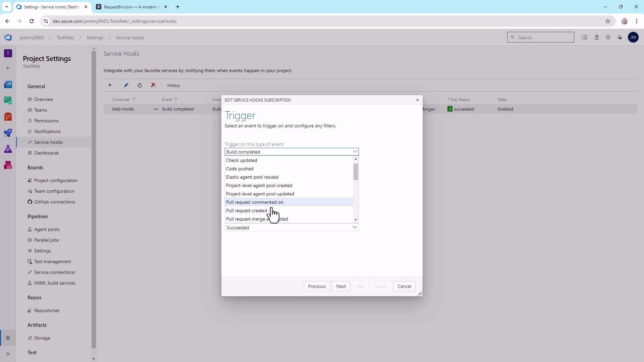Open Pipelines rocket icon in left rail
Viewport: 644px width, 362px height.
8,133
